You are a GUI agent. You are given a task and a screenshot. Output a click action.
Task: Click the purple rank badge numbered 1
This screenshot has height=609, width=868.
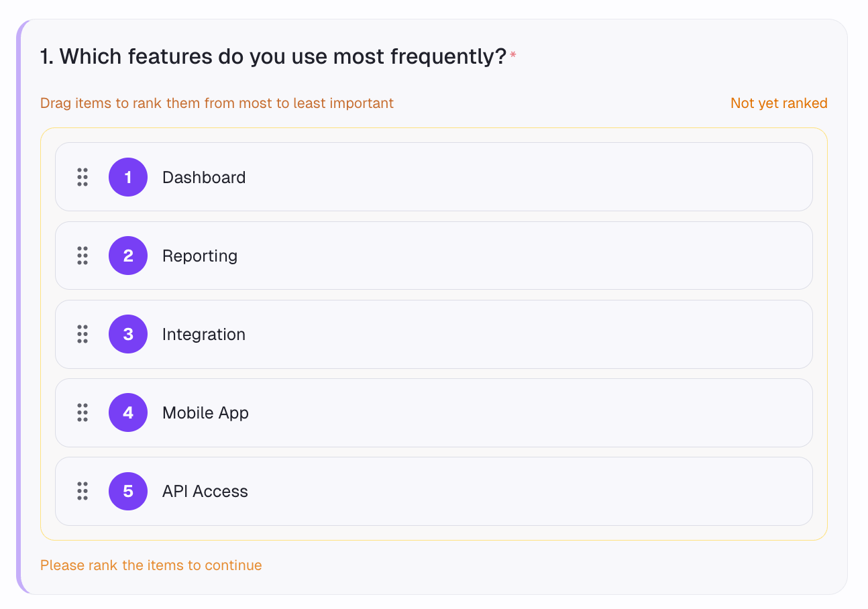[127, 177]
